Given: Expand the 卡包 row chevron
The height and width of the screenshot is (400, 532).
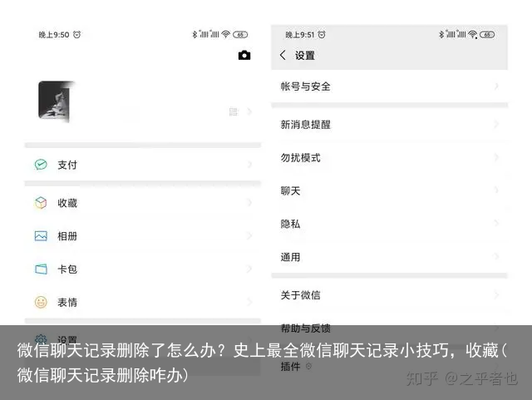Looking at the screenshot, I should point(249,269).
